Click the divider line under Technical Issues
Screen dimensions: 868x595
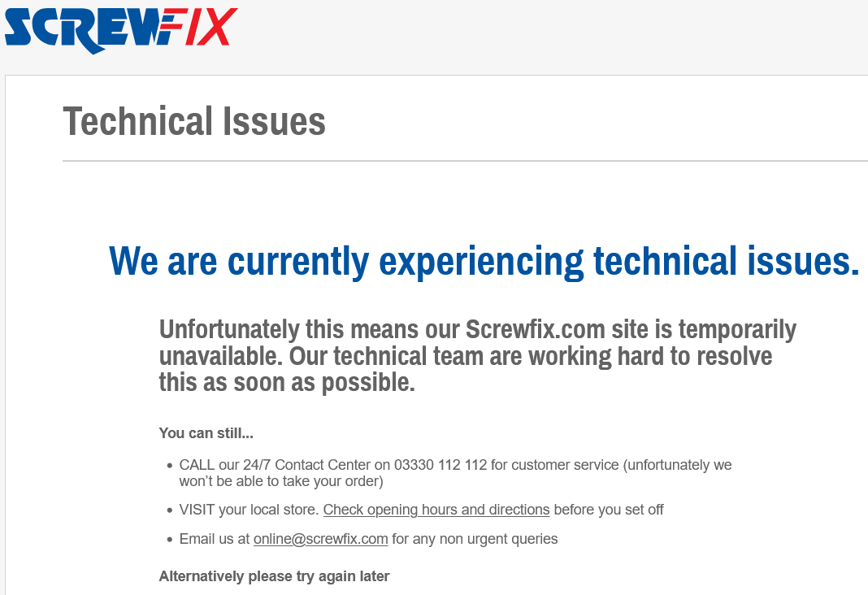pyautogui.click(x=465, y=161)
